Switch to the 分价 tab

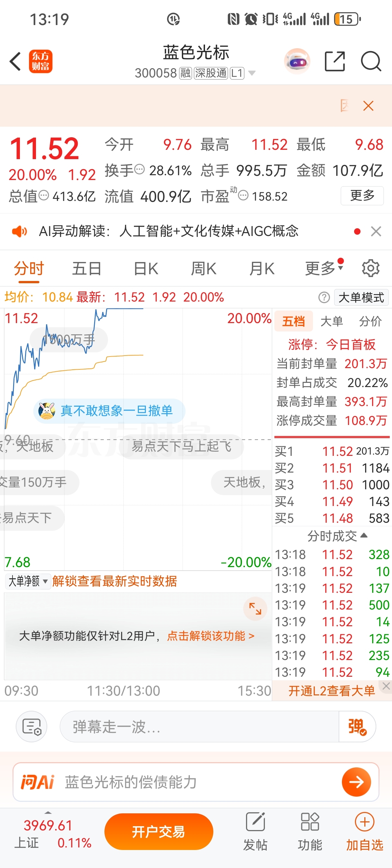click(370, 321)
